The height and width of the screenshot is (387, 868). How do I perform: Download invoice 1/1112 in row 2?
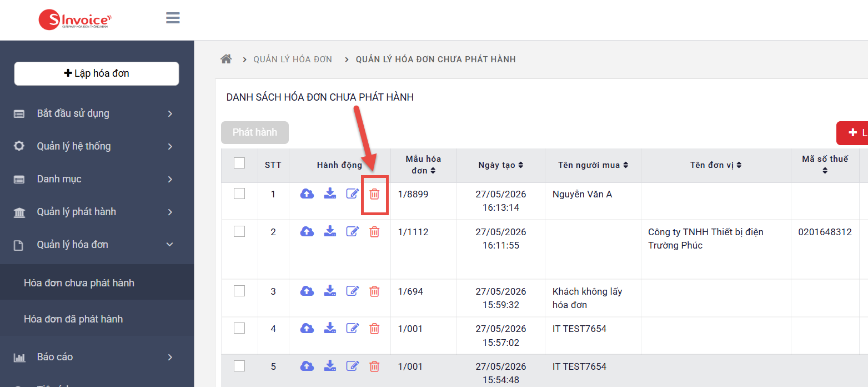pyautogui.click(x=330, y=232)
